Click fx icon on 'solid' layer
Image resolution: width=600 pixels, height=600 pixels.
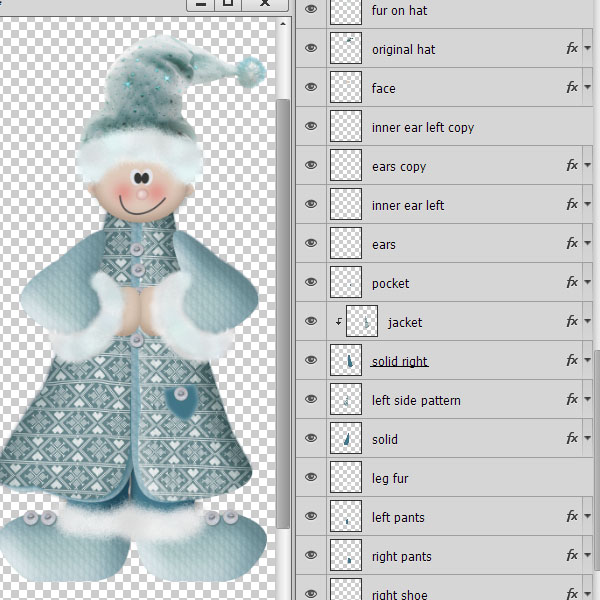[x=572, y=439]
